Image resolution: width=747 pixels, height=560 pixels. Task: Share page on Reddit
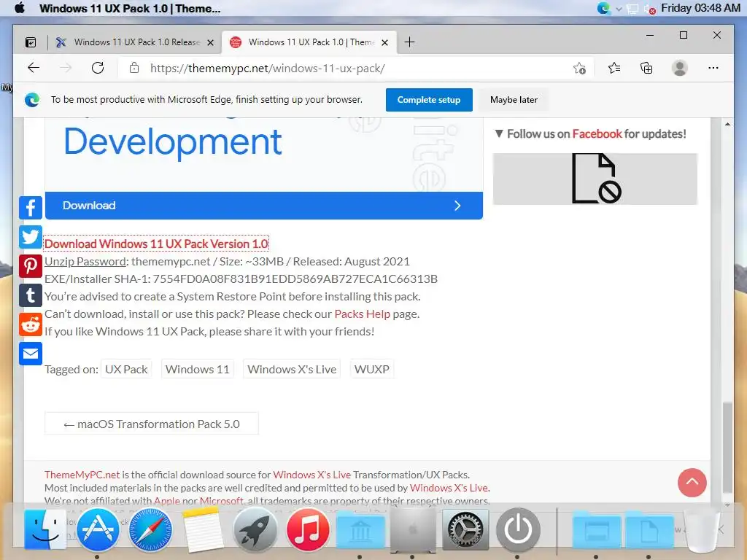point(31,324)
